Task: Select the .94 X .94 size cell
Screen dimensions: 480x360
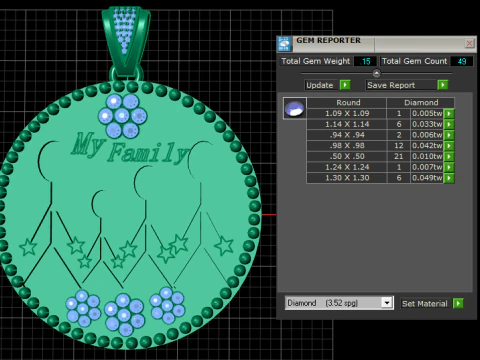Action: click(347, 135)
